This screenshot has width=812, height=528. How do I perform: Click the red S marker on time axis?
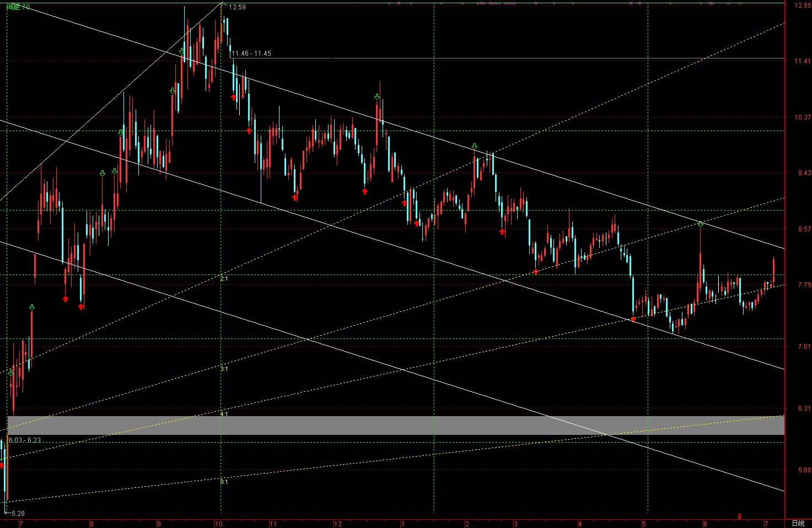pos(740,517)
